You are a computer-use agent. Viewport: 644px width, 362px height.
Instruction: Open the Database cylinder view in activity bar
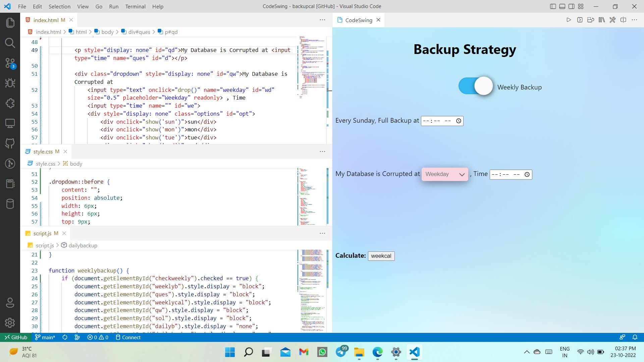10,203
